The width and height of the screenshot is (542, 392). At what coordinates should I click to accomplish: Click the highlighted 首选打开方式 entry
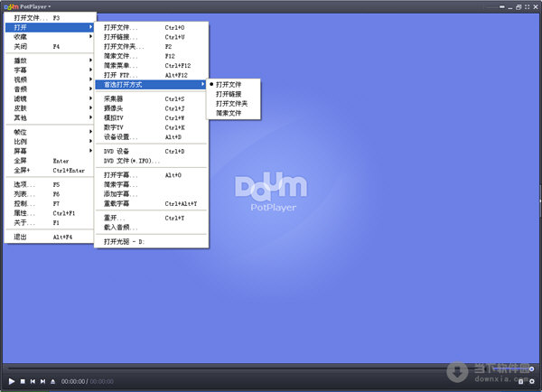151,84
